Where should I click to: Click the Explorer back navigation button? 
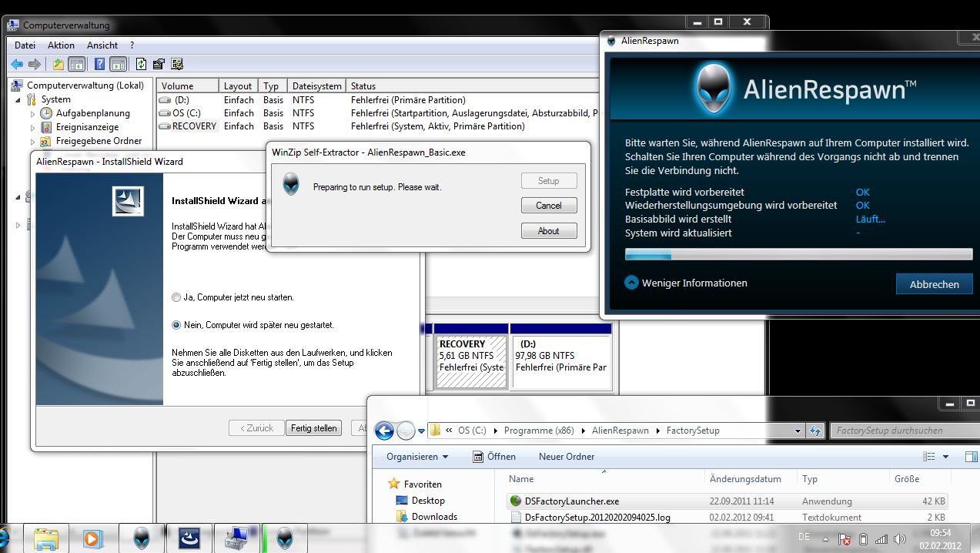[x=384, y=431]
